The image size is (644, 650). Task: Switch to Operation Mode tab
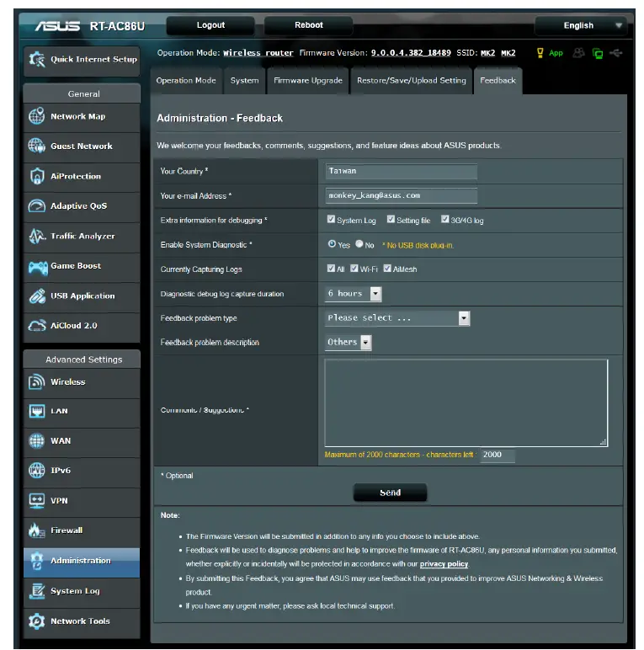[186, 81]
